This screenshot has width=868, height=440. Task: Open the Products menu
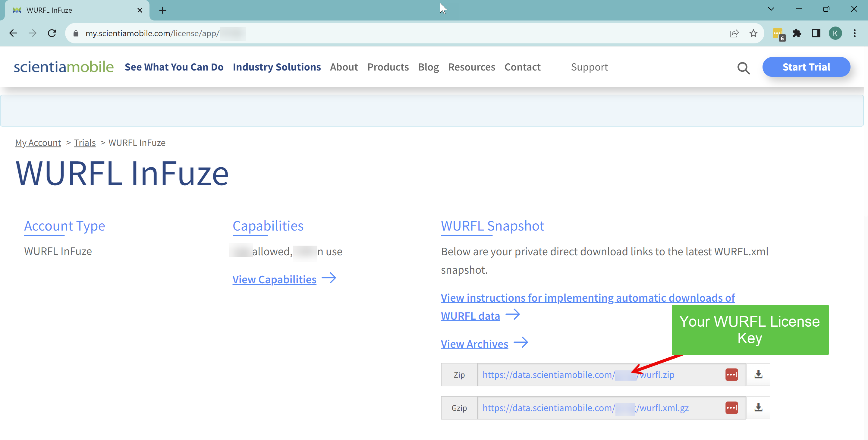pyautogui.click(x=388, y=67)
